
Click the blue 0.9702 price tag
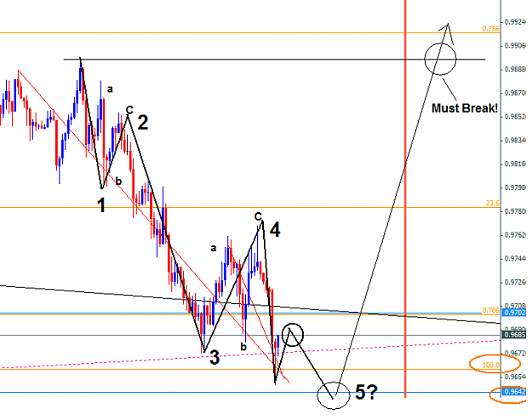515,313
